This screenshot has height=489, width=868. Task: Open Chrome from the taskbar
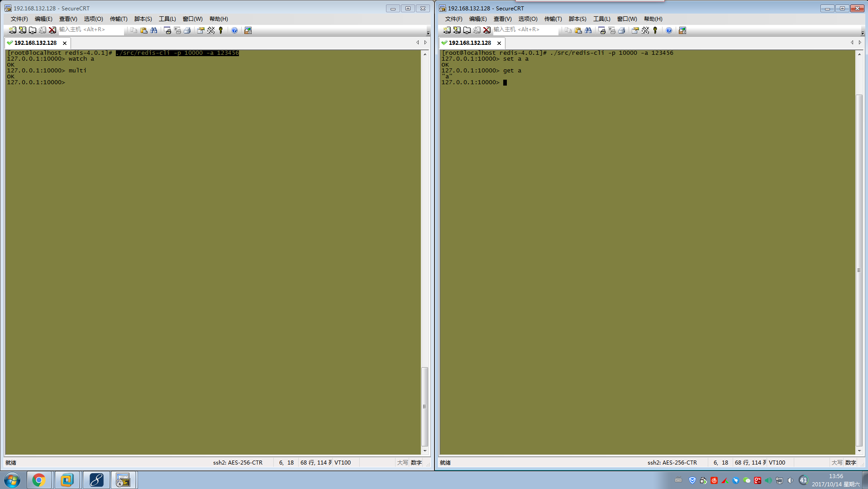39,480
